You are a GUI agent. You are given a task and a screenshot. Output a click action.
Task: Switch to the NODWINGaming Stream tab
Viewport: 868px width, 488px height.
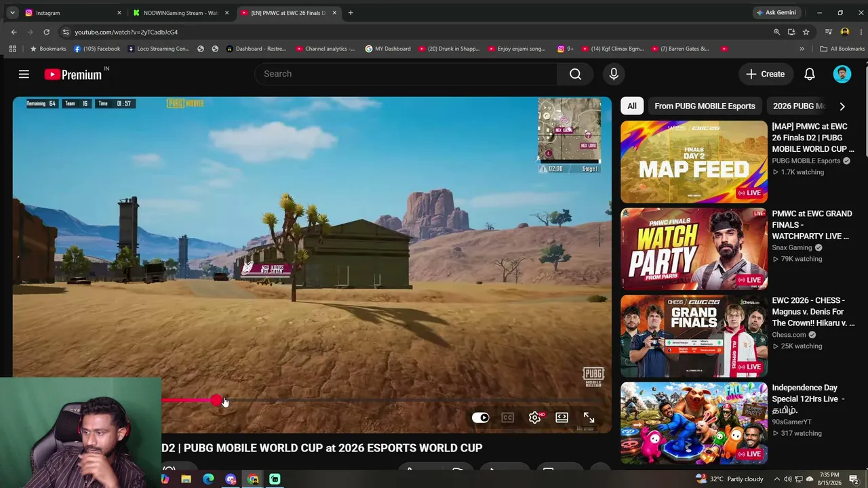click(181, 13)
